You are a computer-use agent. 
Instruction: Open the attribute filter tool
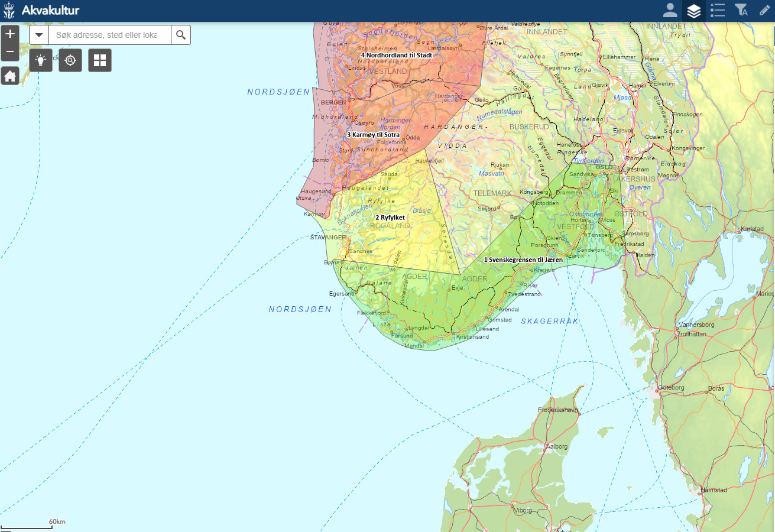click(741, 11)
